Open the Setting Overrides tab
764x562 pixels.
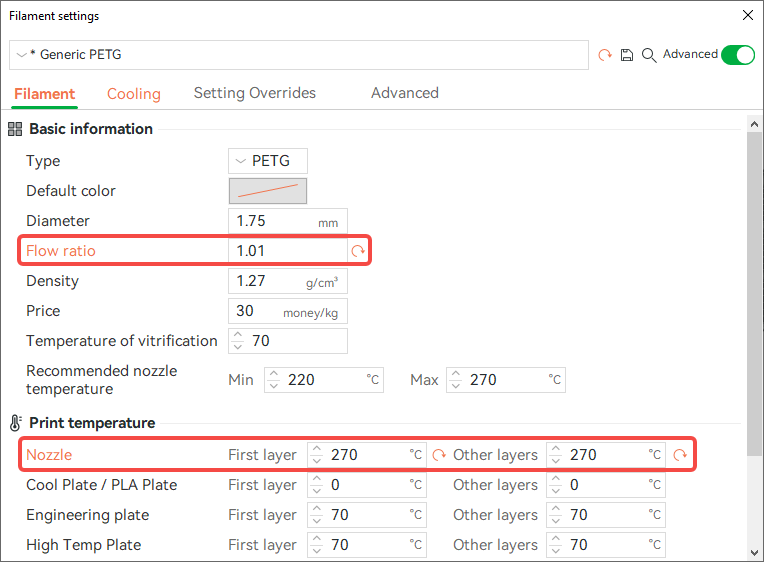(x=254, y=93)
